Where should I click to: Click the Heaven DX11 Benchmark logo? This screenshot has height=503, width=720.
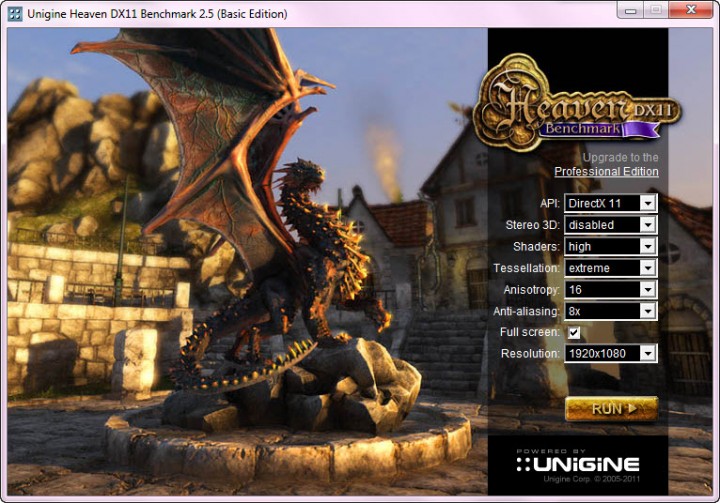pyautogui.click(x=576, y=103)
